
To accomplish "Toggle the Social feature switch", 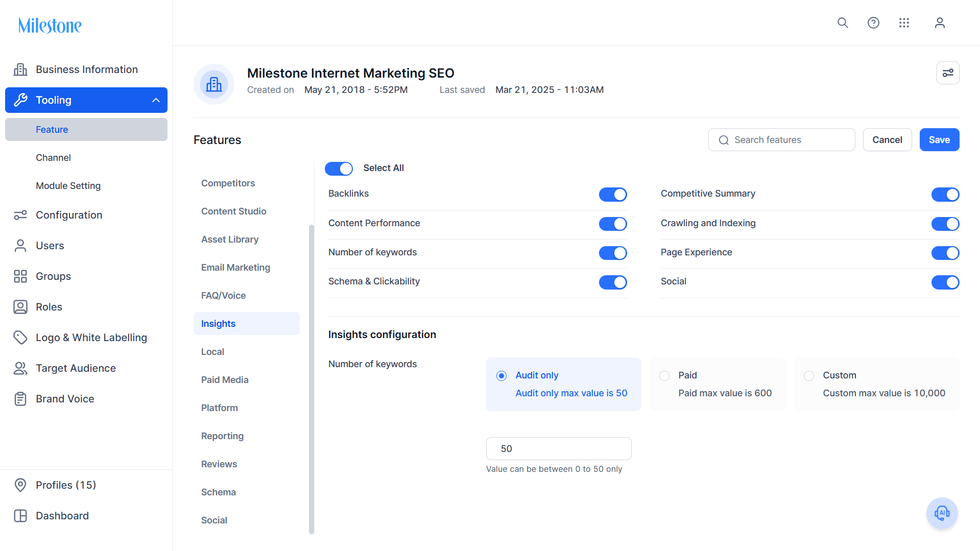I will click(x=945, y=282).
